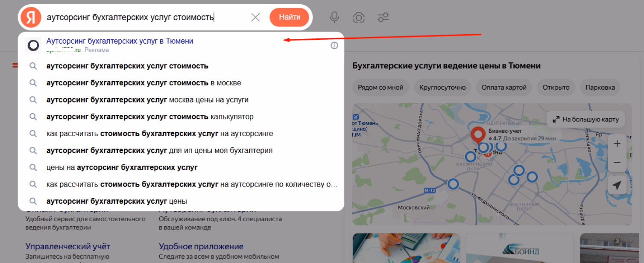Click the ad info icon
This screenshot has width=644, height=263.
coord(334,45)
